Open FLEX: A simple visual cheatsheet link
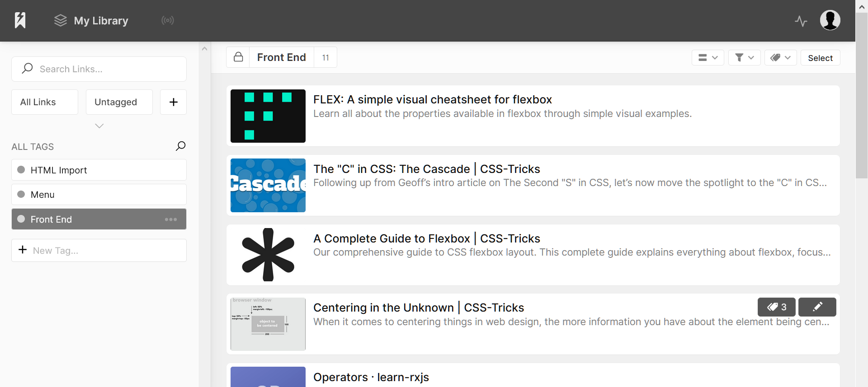This screenshot has width=868, height=387. [433, 99]
